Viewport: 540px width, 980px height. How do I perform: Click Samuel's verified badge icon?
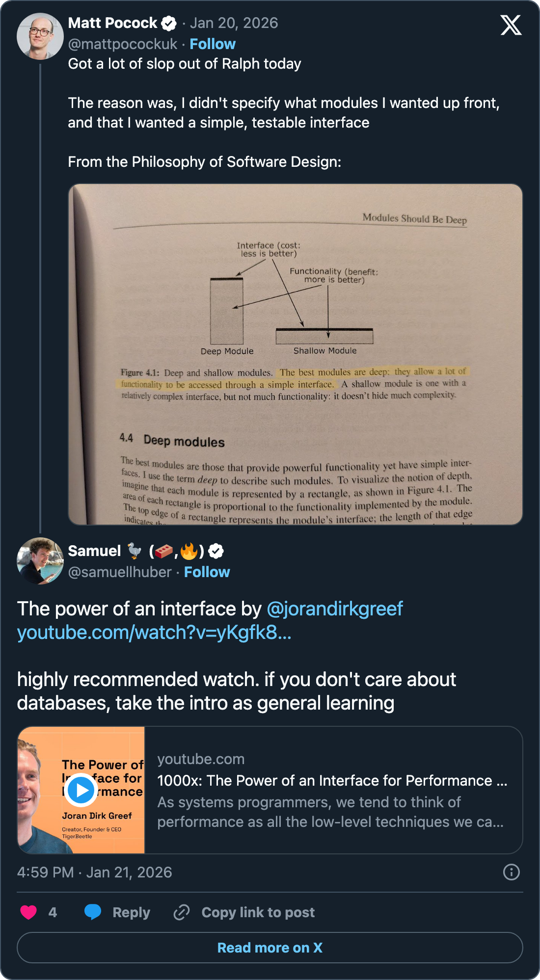216,551
